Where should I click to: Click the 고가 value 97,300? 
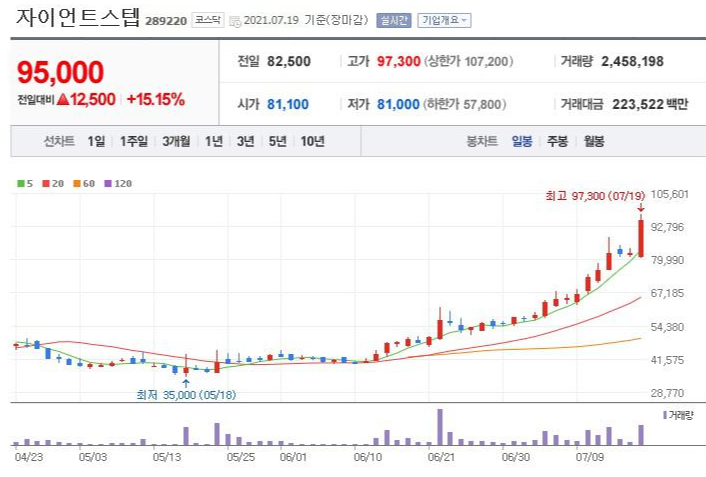[x=398, y=61]
